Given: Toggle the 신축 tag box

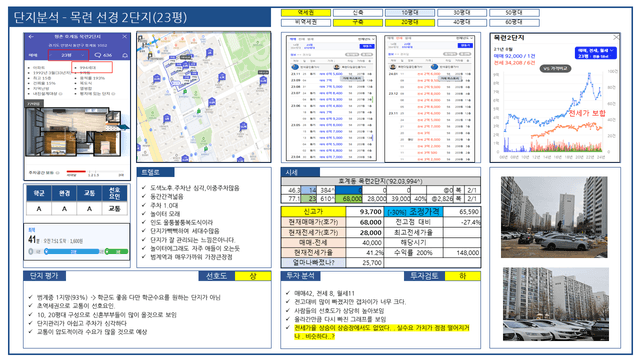Looking at the screenshot, I should tap(358, 13).
